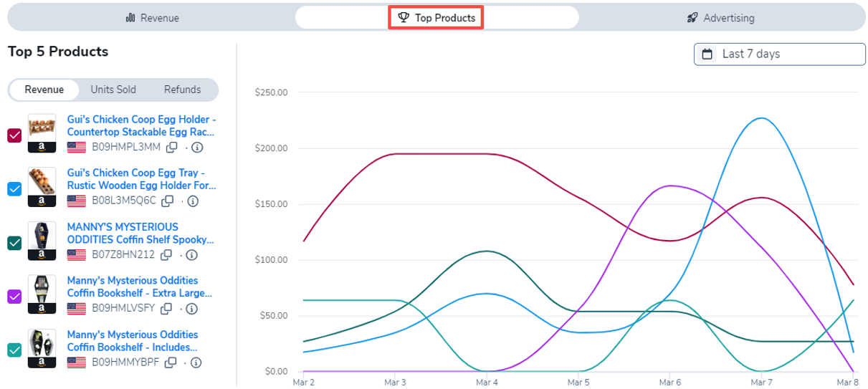The width and height of the screenshot is (868, 389).
Task: Click the Top 5 Products heading
Action: [x=58, y=52]
